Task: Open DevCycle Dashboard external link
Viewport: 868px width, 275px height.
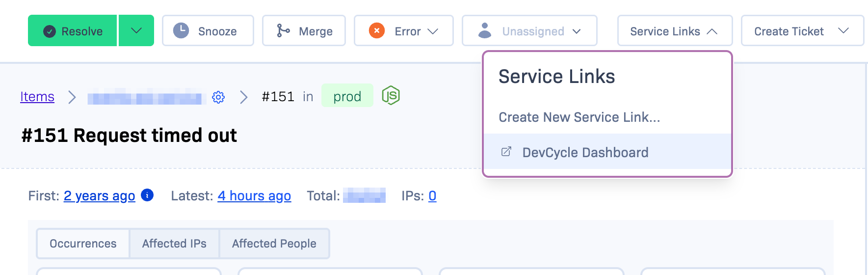Action: (585, 152)
